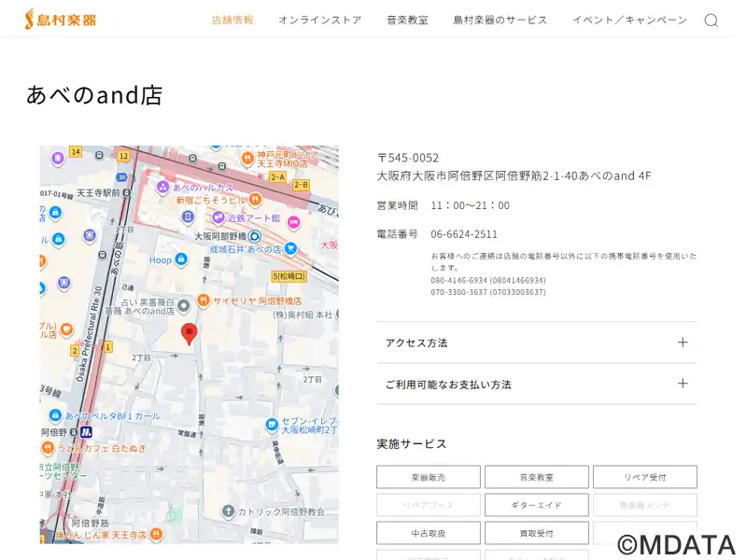Click the 神戸元町ドリア restaurant marker
Image resolution: width=747 pixels, height=560 pixels.
(x=247, y=158)
